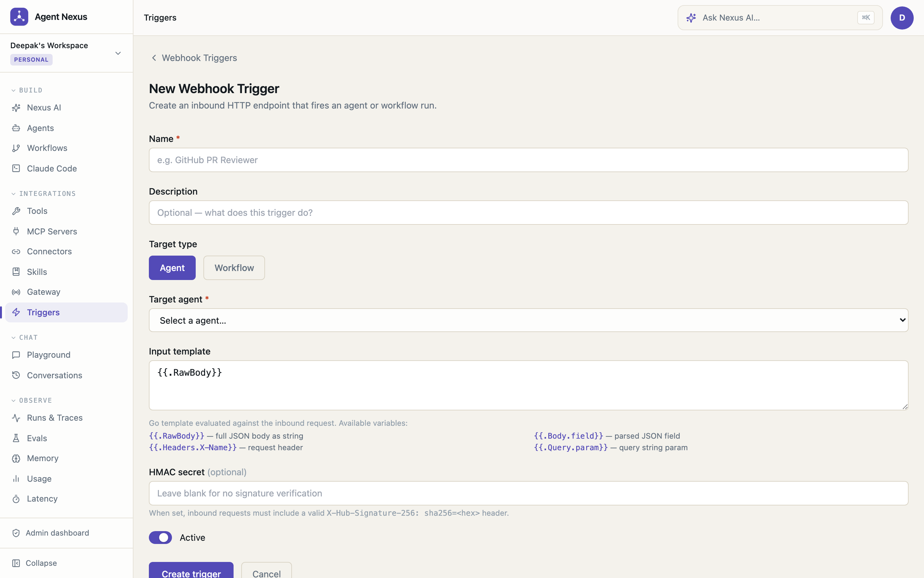This screenshot has height=578, width=924.
Task: Click the sparkle icon in Ask Nexus AI
Action: [691, 18]
